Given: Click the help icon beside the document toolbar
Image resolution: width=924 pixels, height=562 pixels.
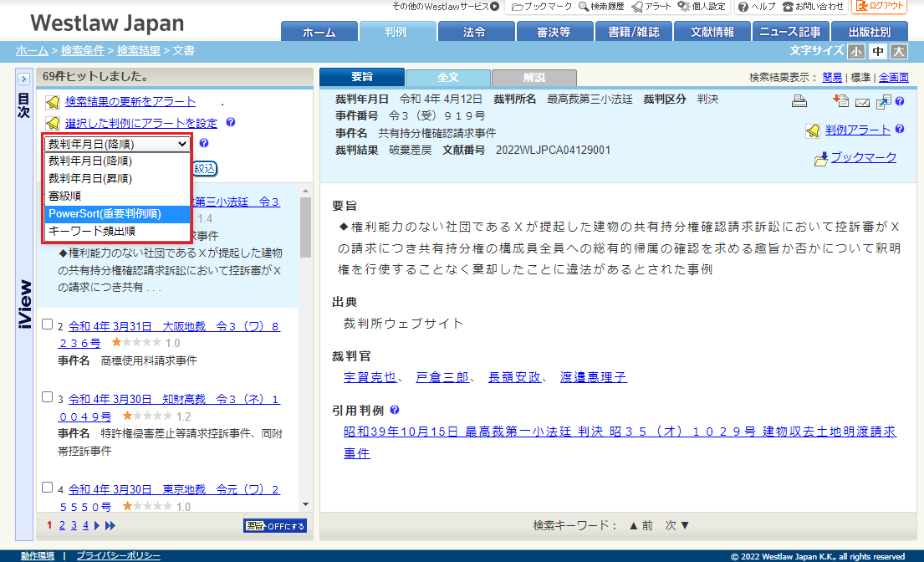Looking at the screenshot, I should tap(900, 101).
